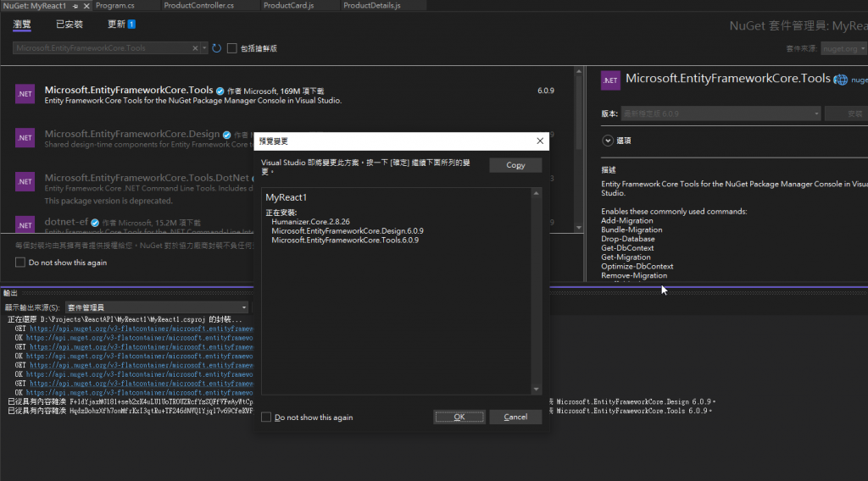Click .NET icon of EntityFrameworkCore.Tools package
This screenshot has width=868, height=481.
(25, 94)
